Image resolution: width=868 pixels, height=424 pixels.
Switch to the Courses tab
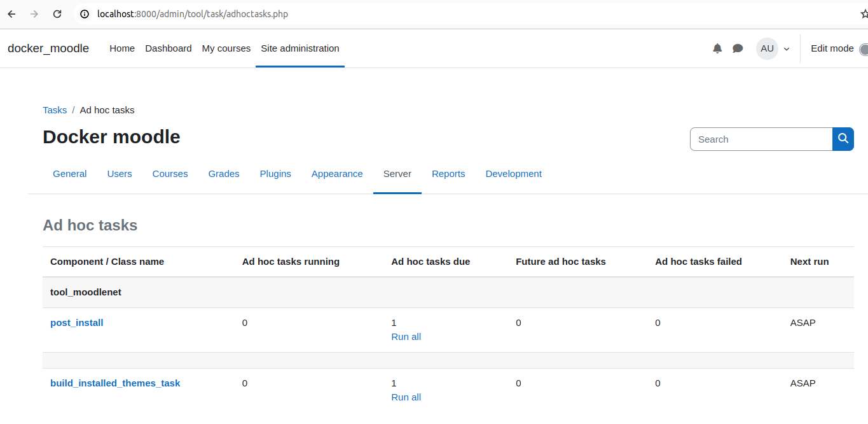170,174
